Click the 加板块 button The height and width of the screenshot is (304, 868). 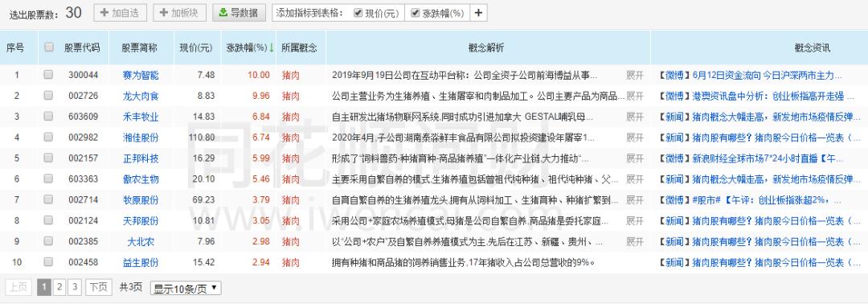coord(179,13)
